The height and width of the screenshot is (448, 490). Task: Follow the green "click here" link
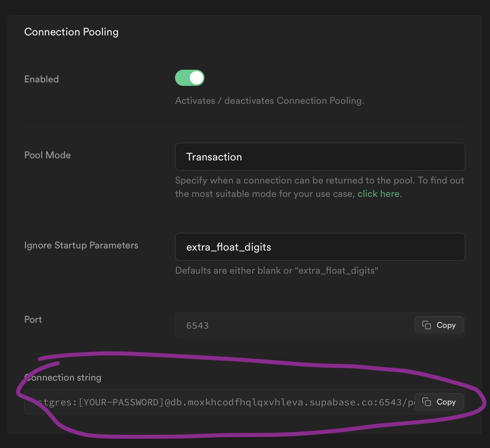point(378,194)
